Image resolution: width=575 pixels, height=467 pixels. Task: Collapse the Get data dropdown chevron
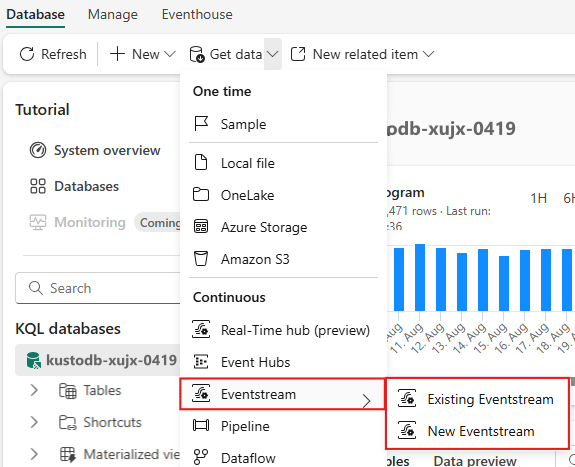tap(272, 54)
